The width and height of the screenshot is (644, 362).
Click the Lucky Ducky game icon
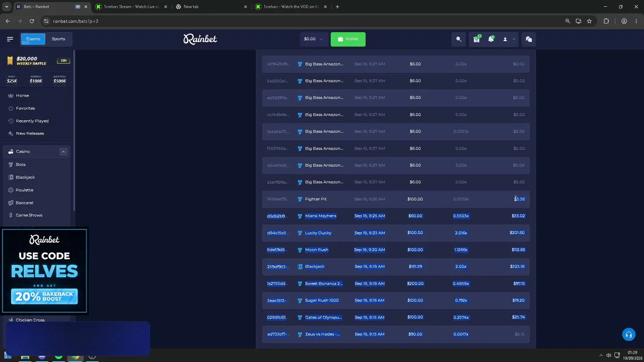[300, 233]
